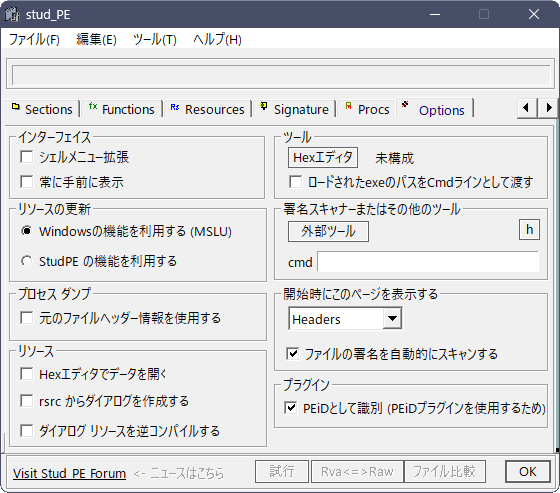The width and height of the screenshot is (560, 493).
Task: Open the ファイル(F) menu
Action: (34, 39)
